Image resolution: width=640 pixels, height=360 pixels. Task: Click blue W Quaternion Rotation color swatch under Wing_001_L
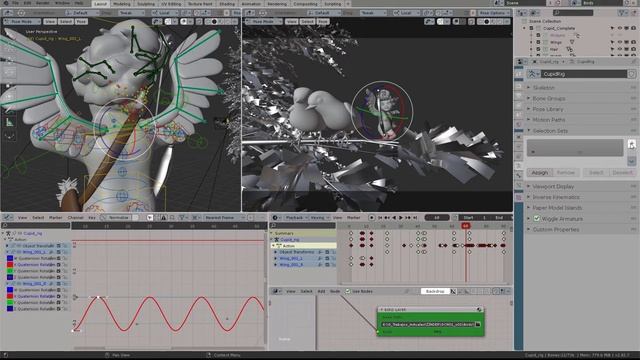[10, 258]
